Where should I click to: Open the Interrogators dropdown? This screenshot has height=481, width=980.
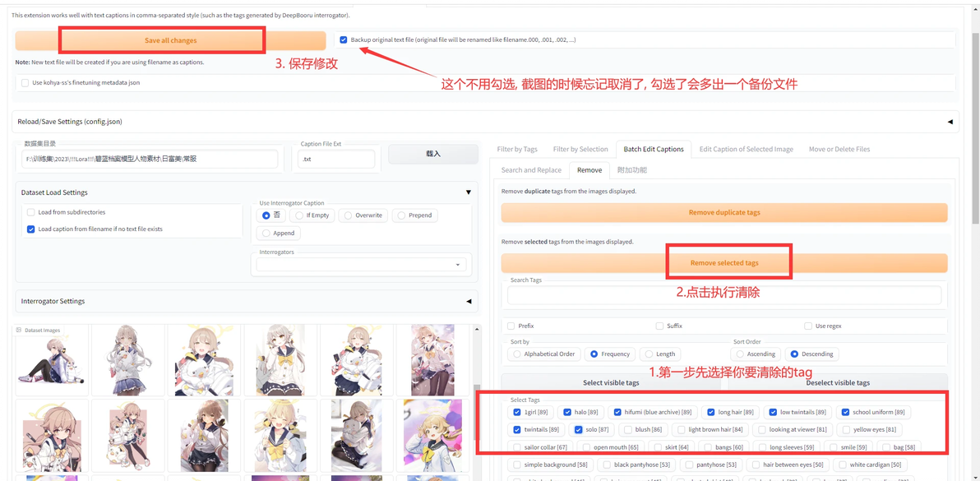pos(361,264)
